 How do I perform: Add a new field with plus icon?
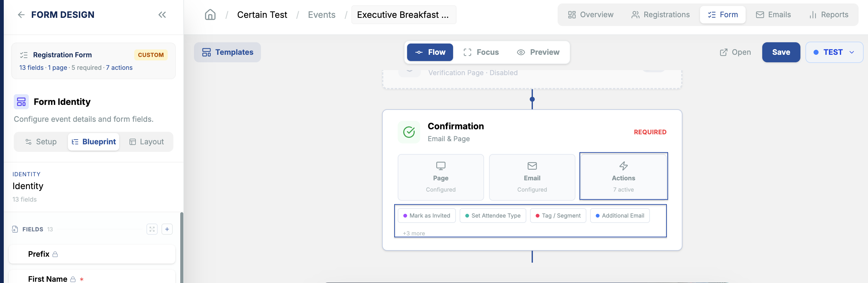click(x=167, y=229)
